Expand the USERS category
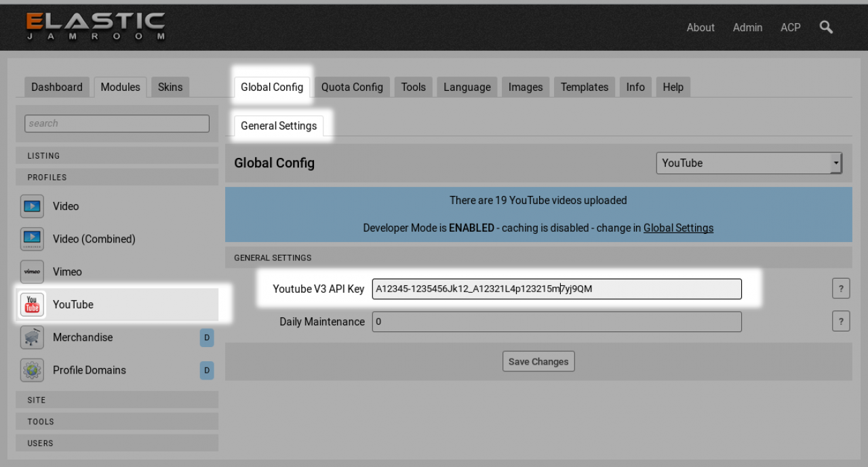868x467 pixels. coord(117,443)
